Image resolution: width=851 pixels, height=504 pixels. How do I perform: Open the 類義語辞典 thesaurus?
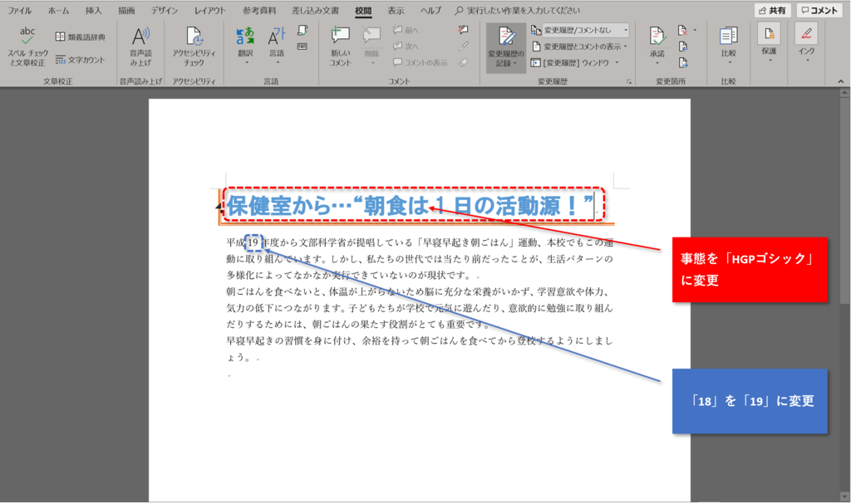80,37
